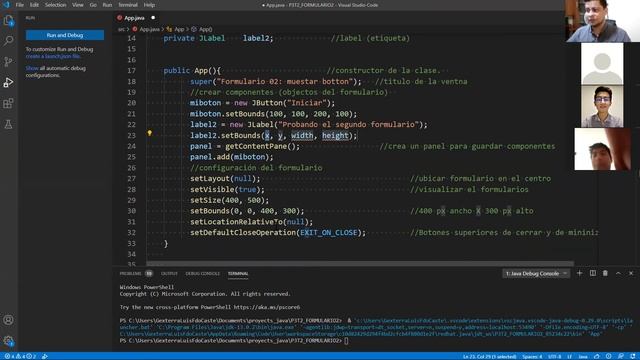This screenshot has width=640, height=360.
Task: Open the Run and Debug view icon
Action: (x=8, y=82)
